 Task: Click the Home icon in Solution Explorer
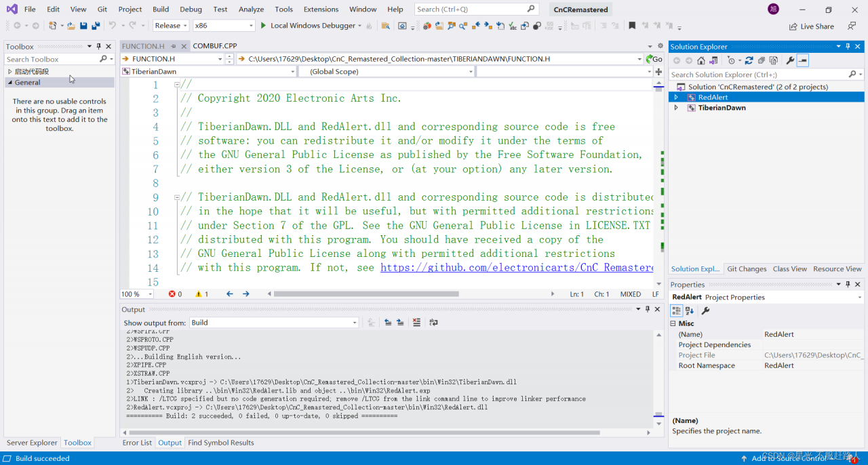[701, 60]
